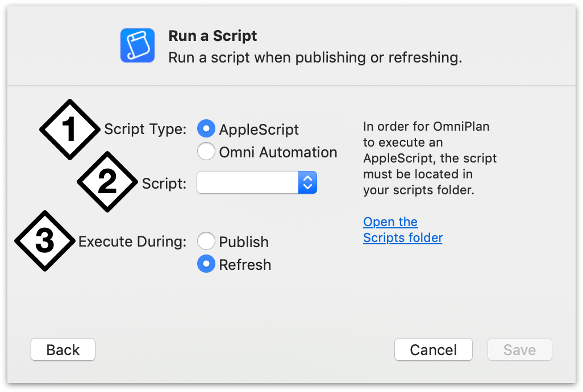Open the Scripts folder link

(403, 230)
